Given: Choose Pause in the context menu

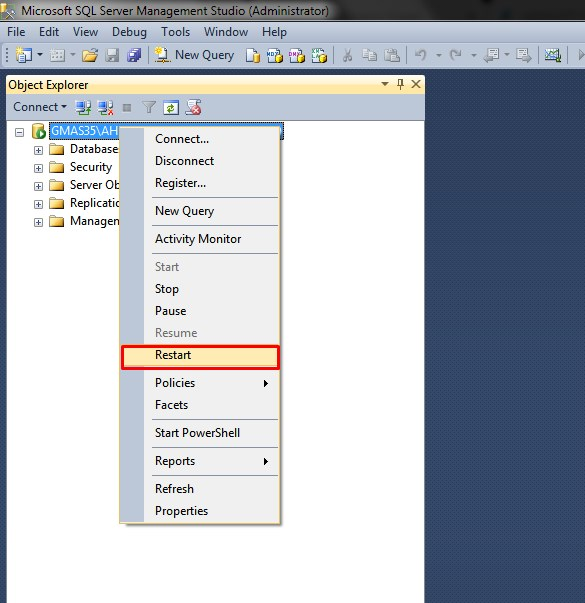Looking at the screenshot, I should point(200,311).
